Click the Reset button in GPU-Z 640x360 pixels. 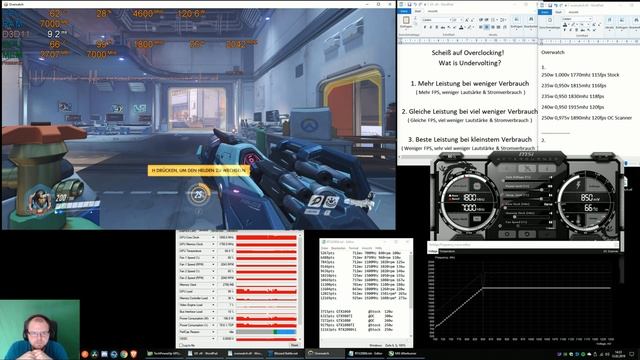(294, 345)
